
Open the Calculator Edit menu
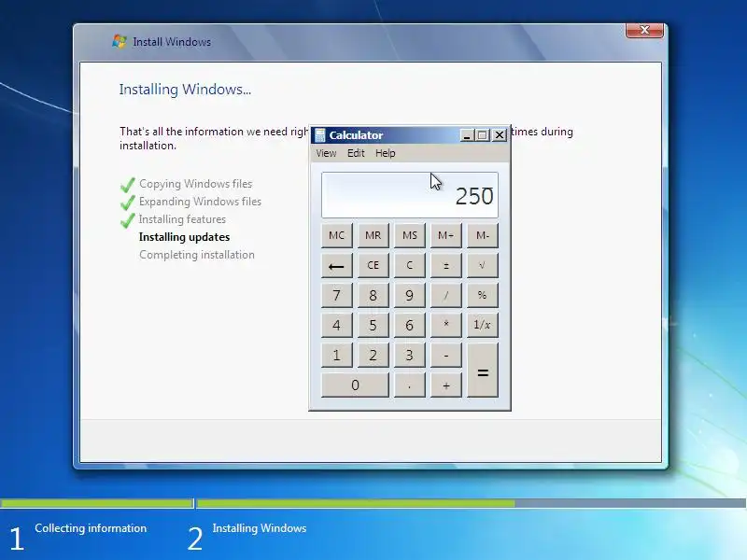[356, 153]
